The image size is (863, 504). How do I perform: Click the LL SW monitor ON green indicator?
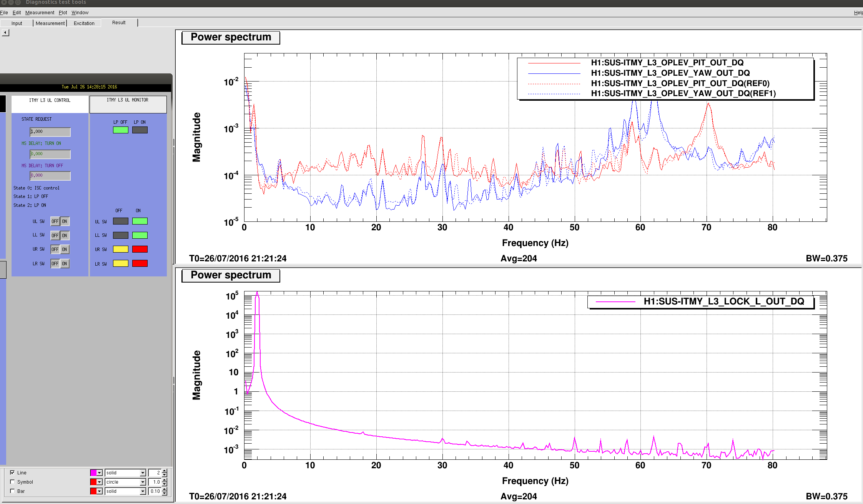click(x=140, y=235)
